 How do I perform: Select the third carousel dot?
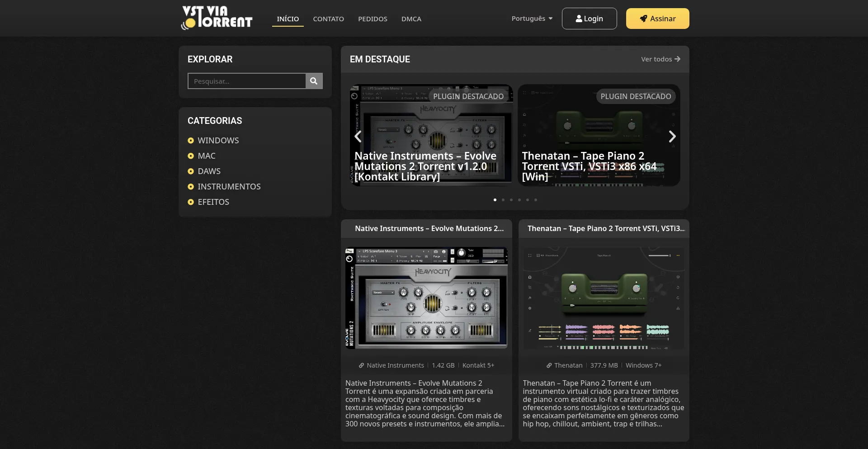tap(511, 200)
